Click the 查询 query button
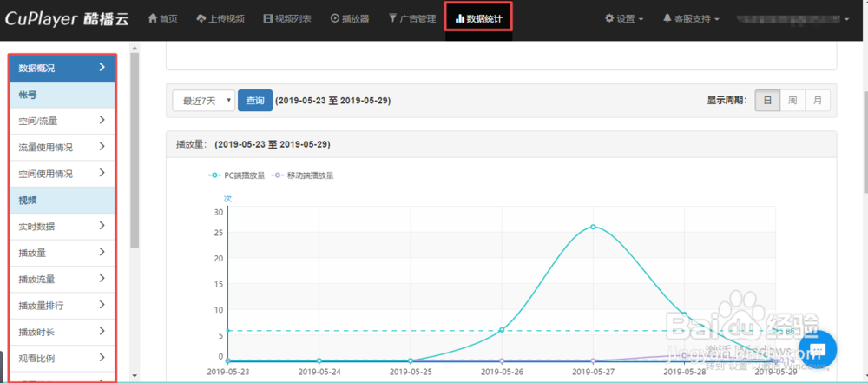Screen dimensions: 868x383 click(255, 101)
